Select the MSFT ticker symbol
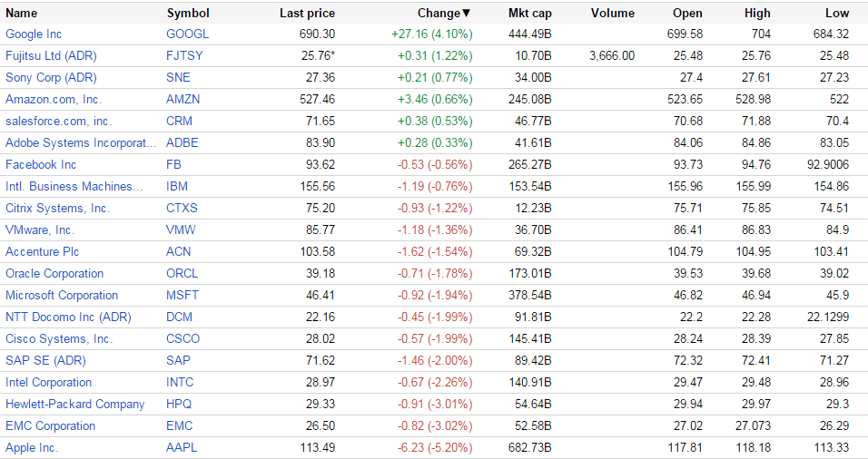Screen dimensions: 868x459 [x=182, y=295]
